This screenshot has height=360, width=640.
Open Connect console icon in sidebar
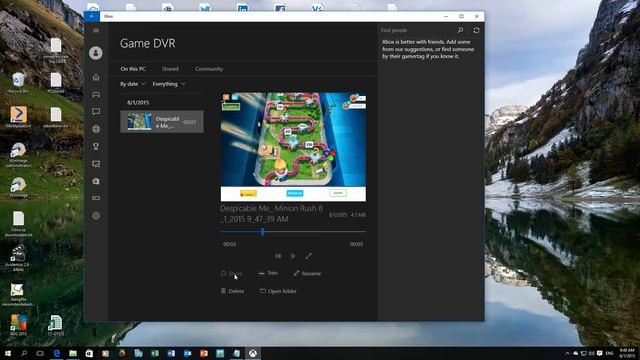(96, 198)
